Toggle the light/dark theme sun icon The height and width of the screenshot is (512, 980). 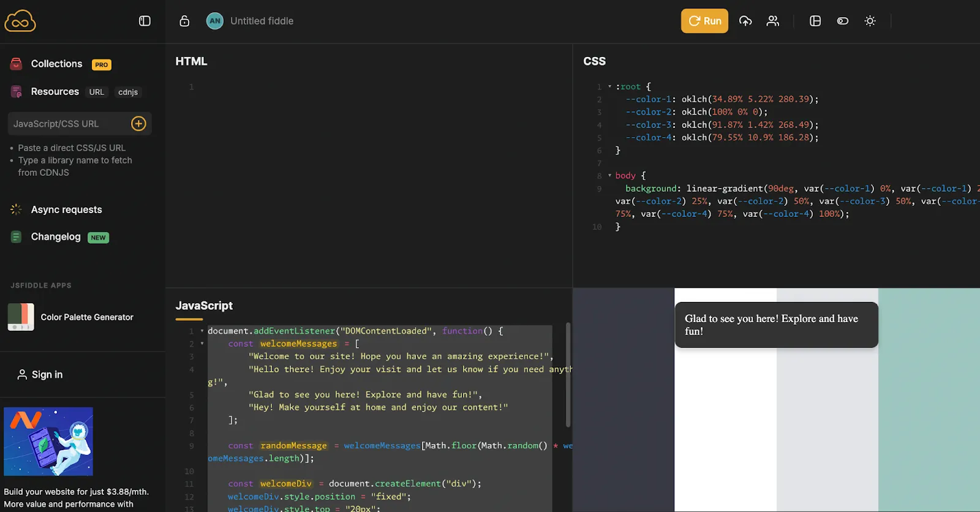870,21
